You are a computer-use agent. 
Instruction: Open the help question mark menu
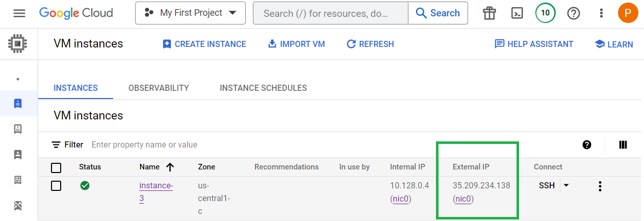(574, 13)
